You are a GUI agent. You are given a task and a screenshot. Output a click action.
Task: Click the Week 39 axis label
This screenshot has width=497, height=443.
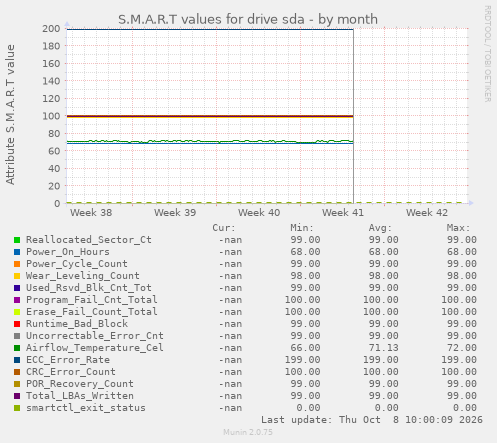click(175, 213)
